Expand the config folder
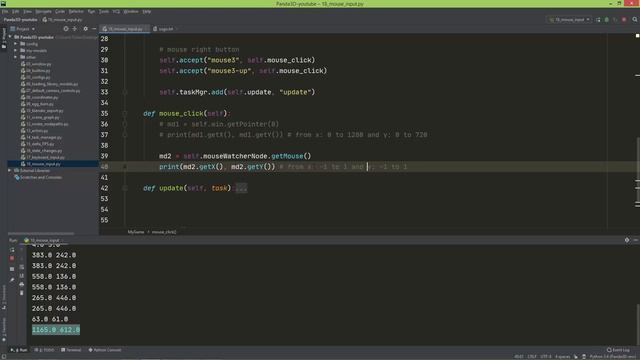640x360 pixels. click(16, 44)
